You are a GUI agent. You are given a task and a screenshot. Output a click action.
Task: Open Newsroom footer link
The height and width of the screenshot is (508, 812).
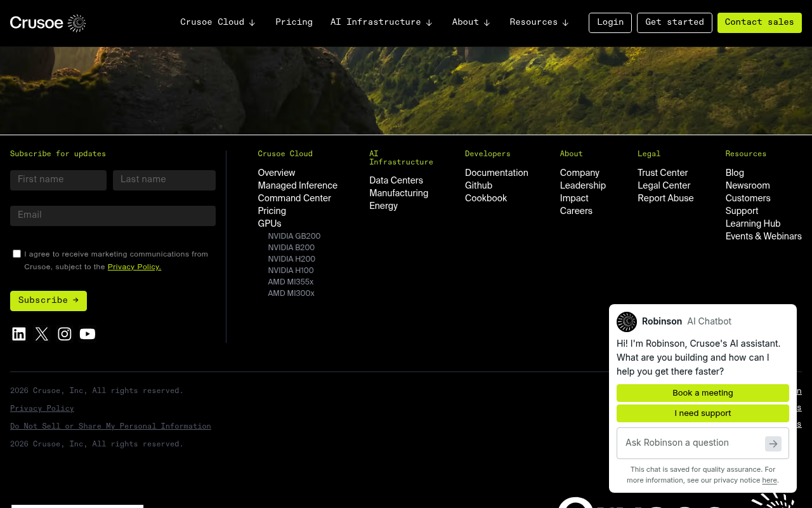point(748,185)
